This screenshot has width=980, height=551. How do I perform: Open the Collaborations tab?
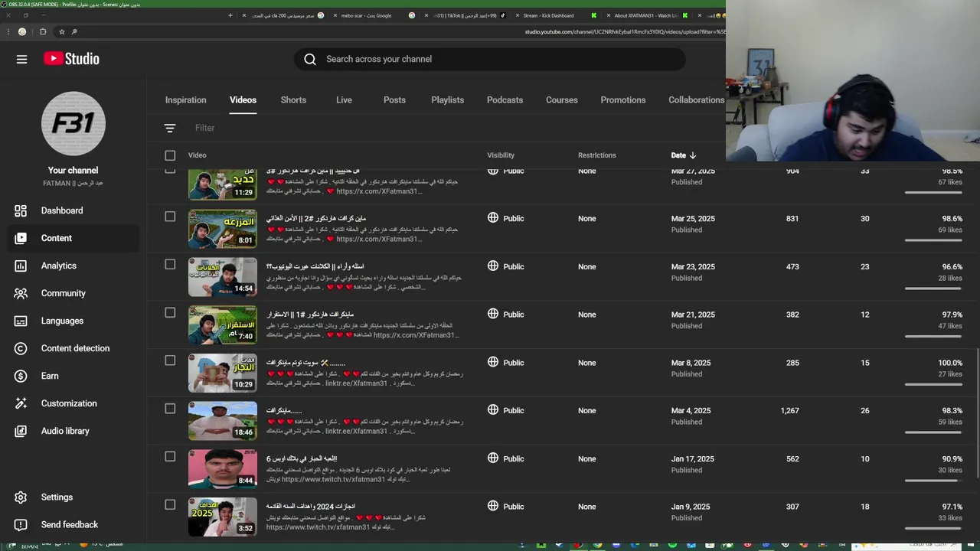696,100
